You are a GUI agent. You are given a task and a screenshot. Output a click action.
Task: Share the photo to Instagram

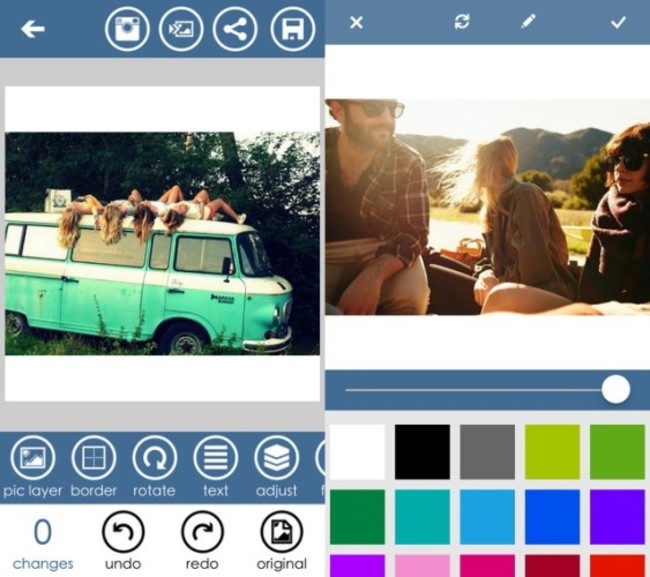point(127,29)
